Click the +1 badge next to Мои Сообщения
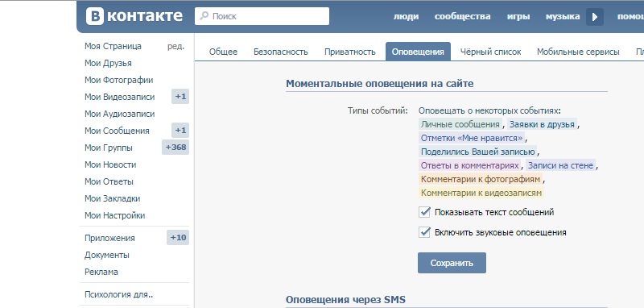 coord(180,131)
